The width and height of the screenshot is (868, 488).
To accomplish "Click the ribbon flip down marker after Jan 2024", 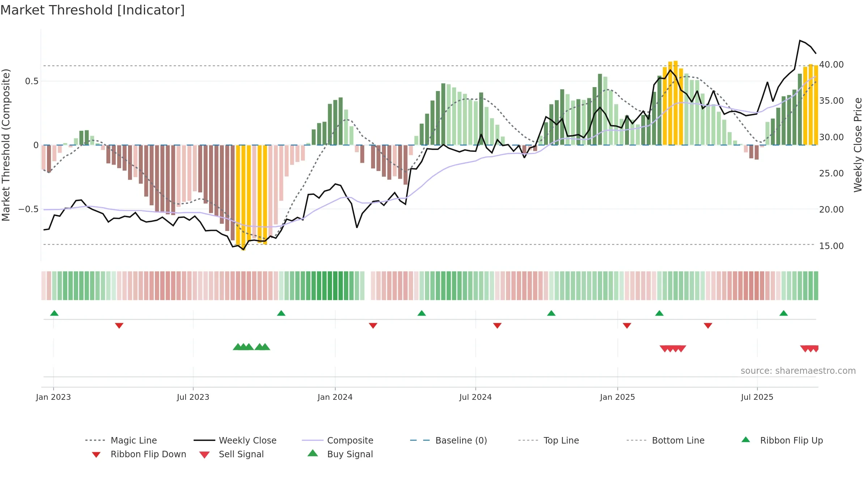I will point(373,325).
